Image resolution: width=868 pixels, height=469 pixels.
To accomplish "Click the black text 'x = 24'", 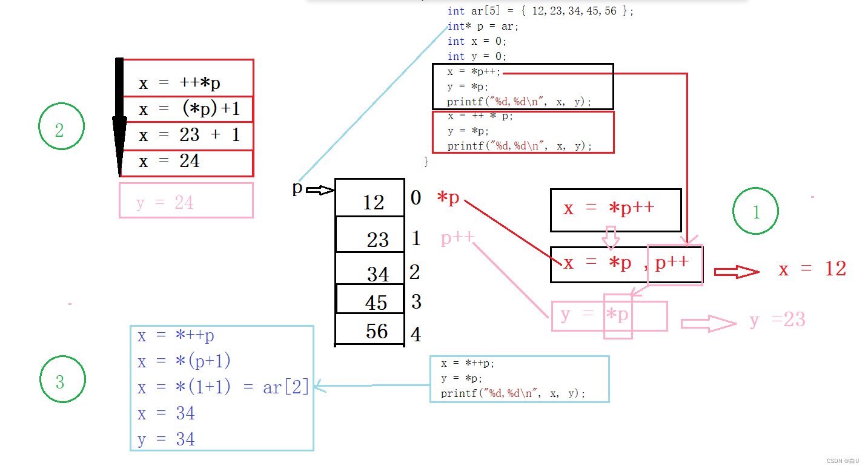I will [x=169, y=161].
